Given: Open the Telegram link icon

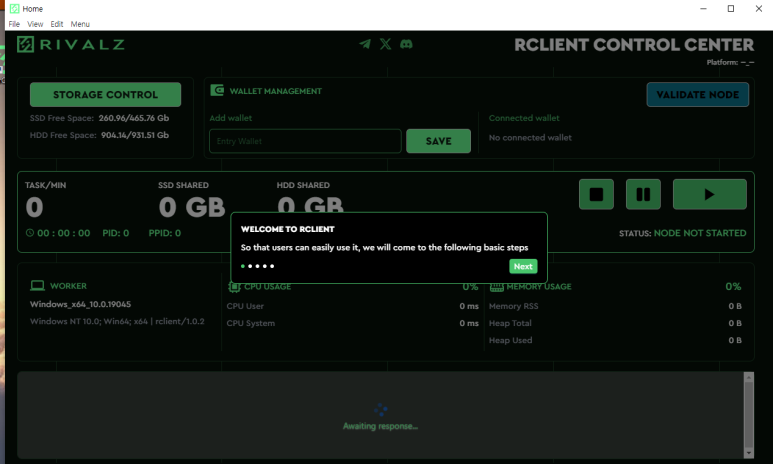Looking at the screenshot, I should 365,44.
